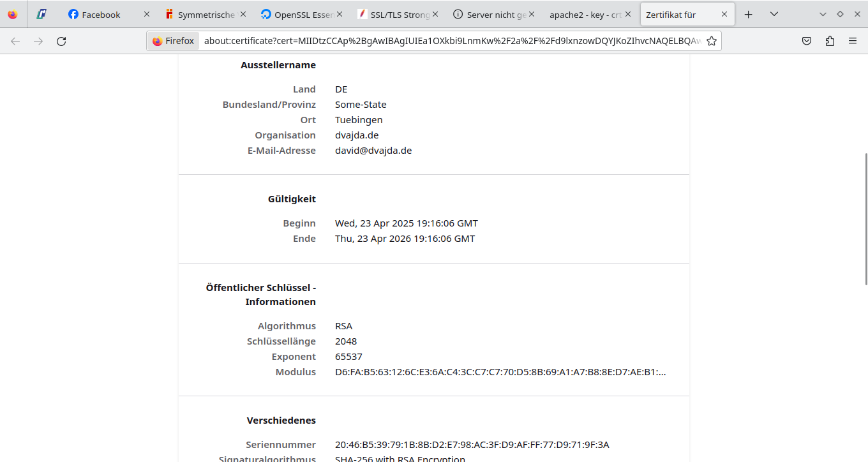Close the apache2 - key - crt tab
Viewport: 868px width, 462px height.
pos(628,14)
